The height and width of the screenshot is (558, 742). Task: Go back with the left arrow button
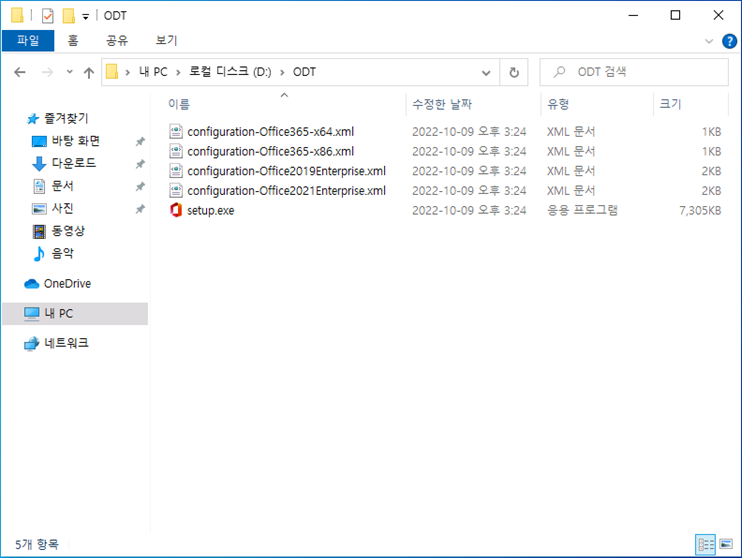click(x=20, y=72)
